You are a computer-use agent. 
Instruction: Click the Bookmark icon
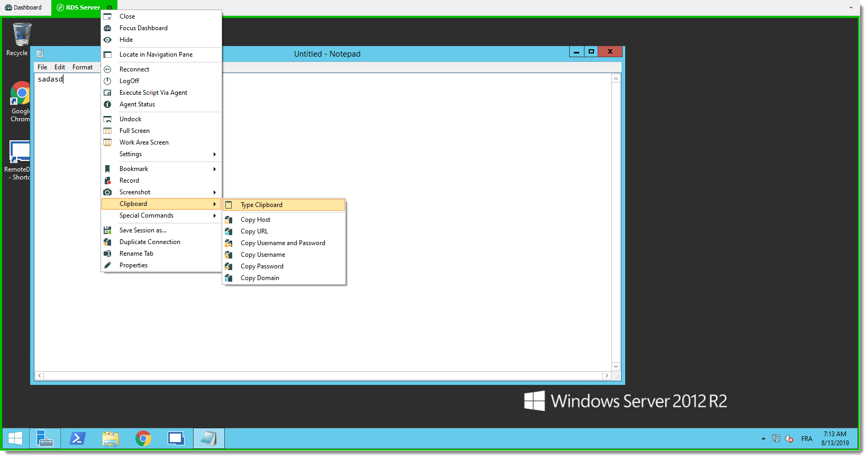tap(107, 169)
